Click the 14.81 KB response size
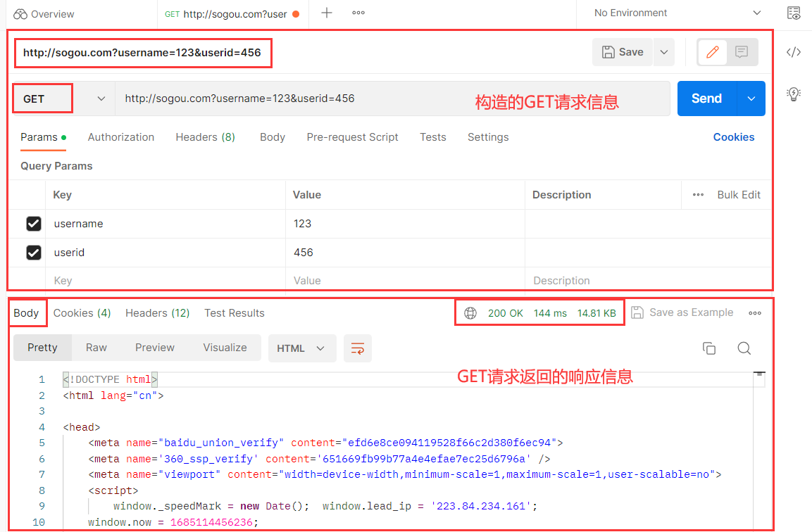This screenshot has width=812, height=532. (596, 313)
